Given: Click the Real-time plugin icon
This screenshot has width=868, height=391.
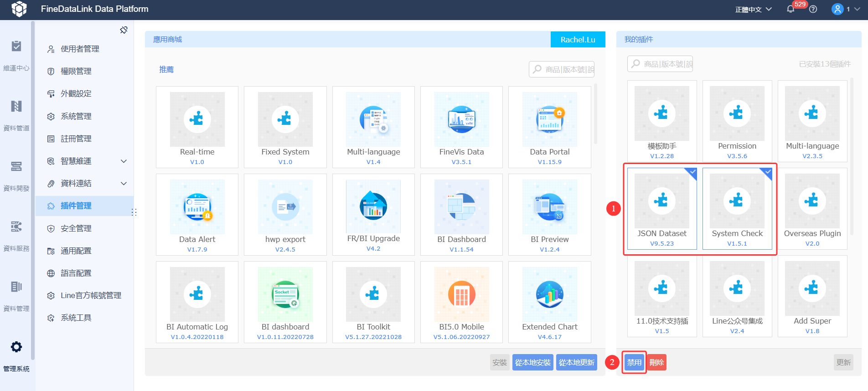Looking at the screenshot, I should (x=197, y=119).
